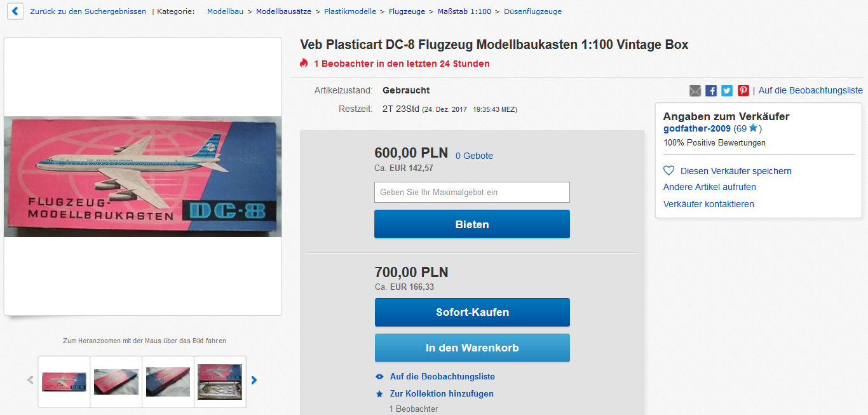Click eye icon for watchlist
The height and width of the screenshot is (415, 868).
tap(379, 377)
